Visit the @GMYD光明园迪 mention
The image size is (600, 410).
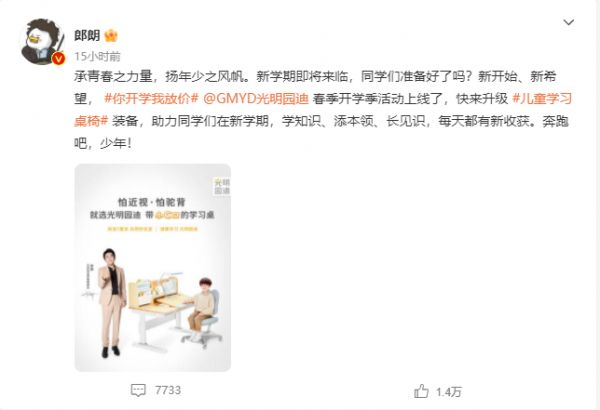[x=256, y=99]
